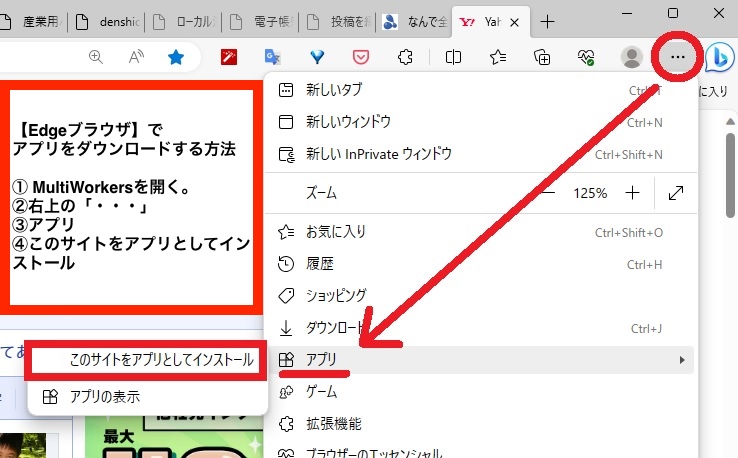Select 新しい InPrivate ウィンドウ menu item
The image size is (738, 458).
click(x=480, y=154)
